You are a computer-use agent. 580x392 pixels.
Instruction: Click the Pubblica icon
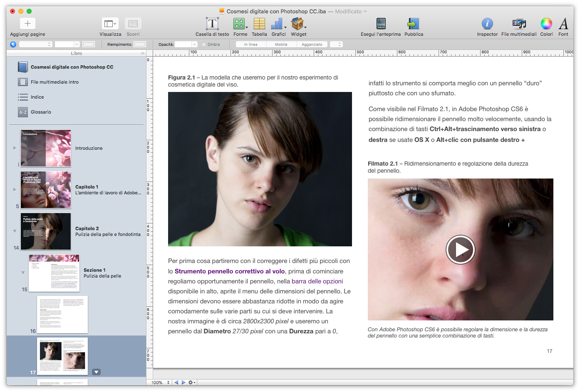(413, 24)
